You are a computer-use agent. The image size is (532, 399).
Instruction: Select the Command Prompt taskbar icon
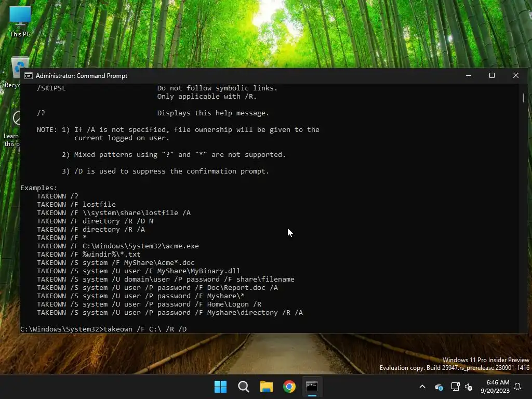(312, 387)
